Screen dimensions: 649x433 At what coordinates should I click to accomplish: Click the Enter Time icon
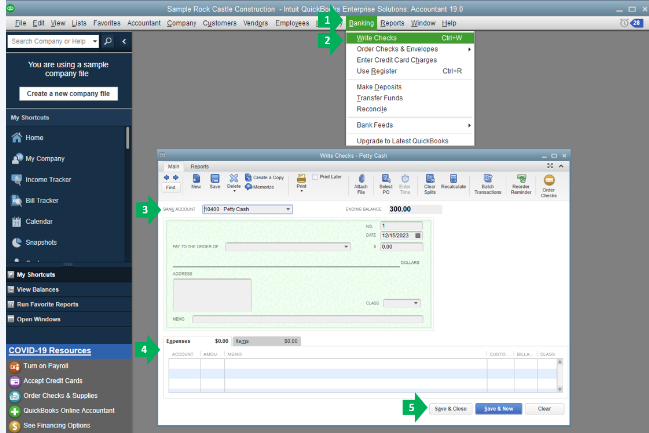[x=405, y=178]
